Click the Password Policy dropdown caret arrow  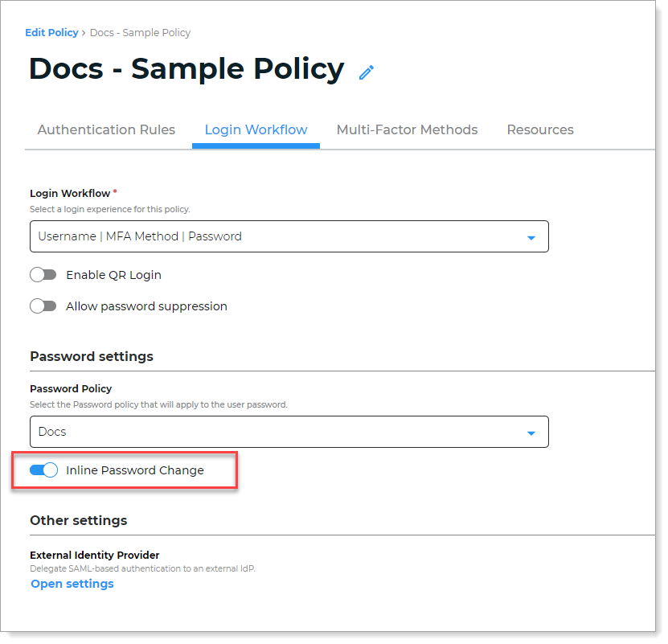coord(531,433)
